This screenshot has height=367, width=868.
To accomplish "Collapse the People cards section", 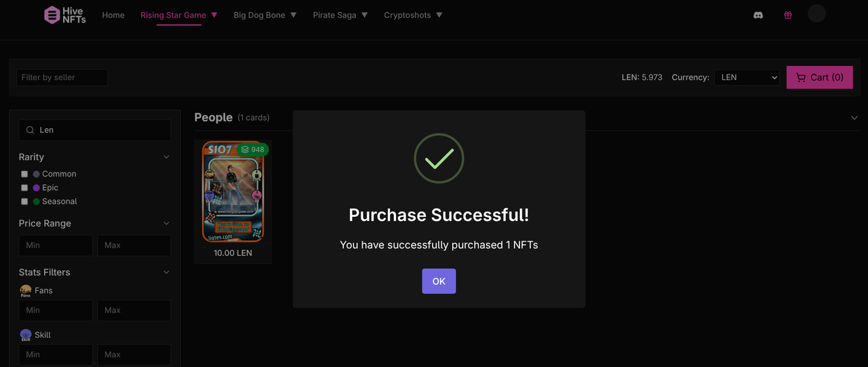I will click(x=854, y=118).
